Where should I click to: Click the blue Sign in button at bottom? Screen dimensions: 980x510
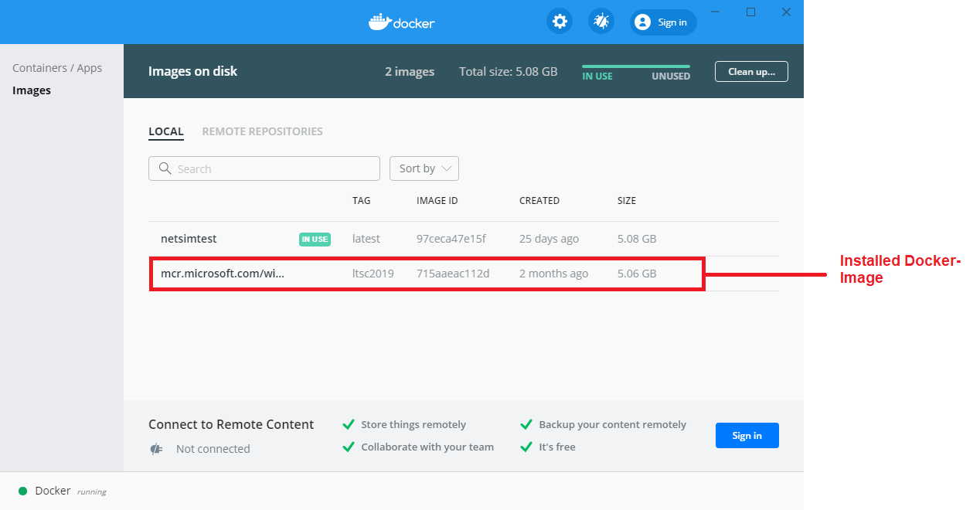[747, 436]
